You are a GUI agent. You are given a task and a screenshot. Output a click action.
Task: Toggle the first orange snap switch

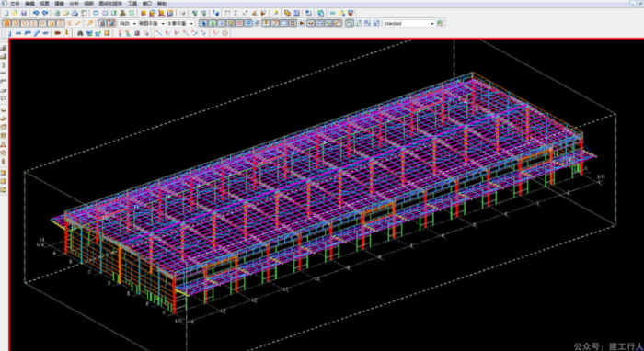click(x=6, y=23)
